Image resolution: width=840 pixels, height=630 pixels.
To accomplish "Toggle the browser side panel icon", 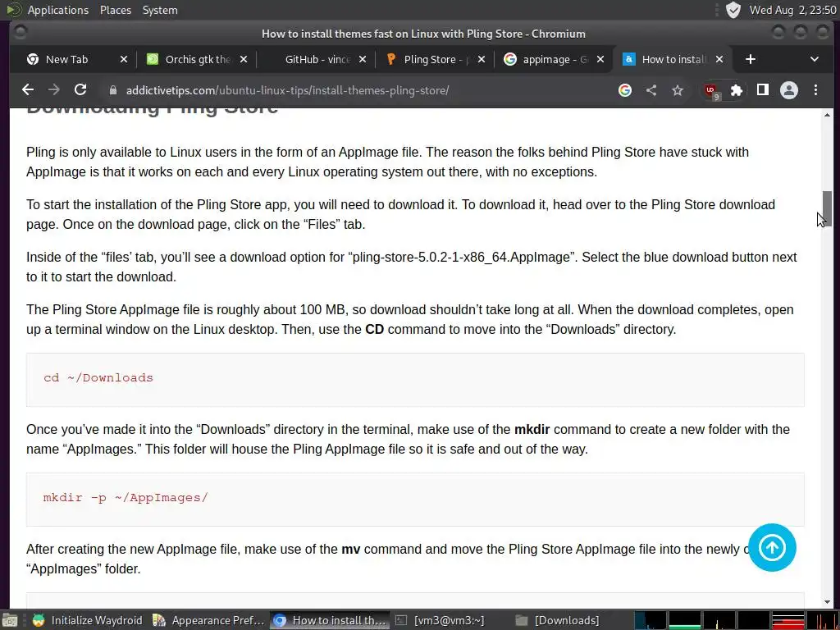I will pyautogui.click(x=763, y=90).
